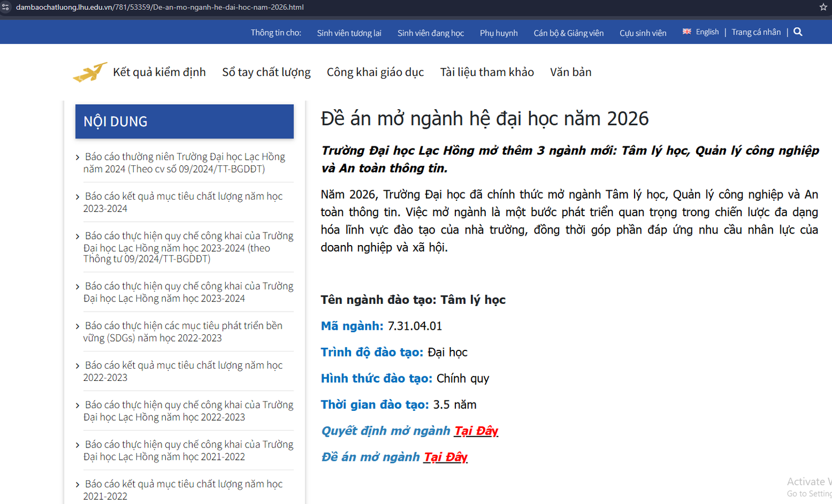Click the Trình độ đào tạo Đại học line
Image resolution: width=832 pixels, height=504 pixels.
(x=394, y=352)
